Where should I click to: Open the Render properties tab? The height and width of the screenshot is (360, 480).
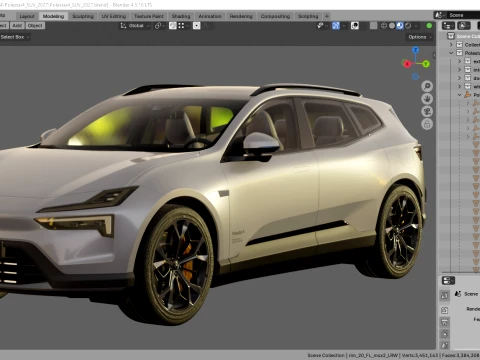444,311
